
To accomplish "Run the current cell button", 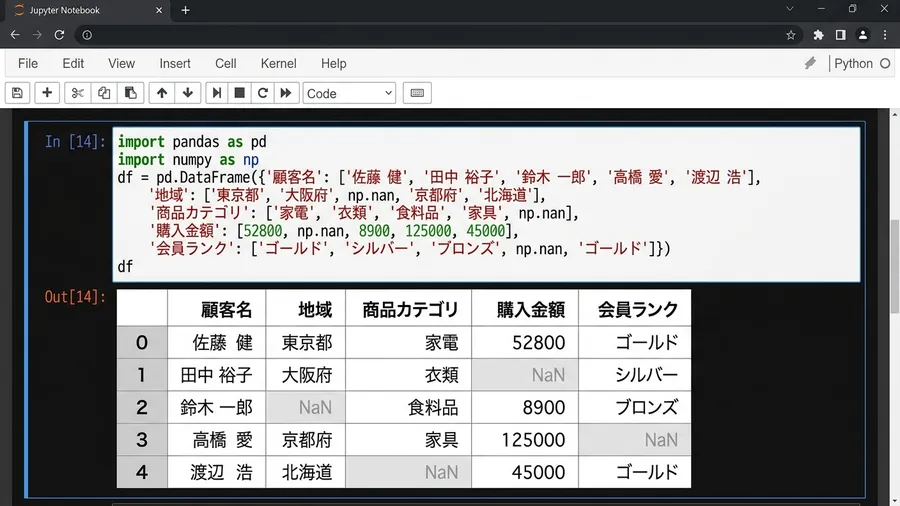I will pos(217,93).
